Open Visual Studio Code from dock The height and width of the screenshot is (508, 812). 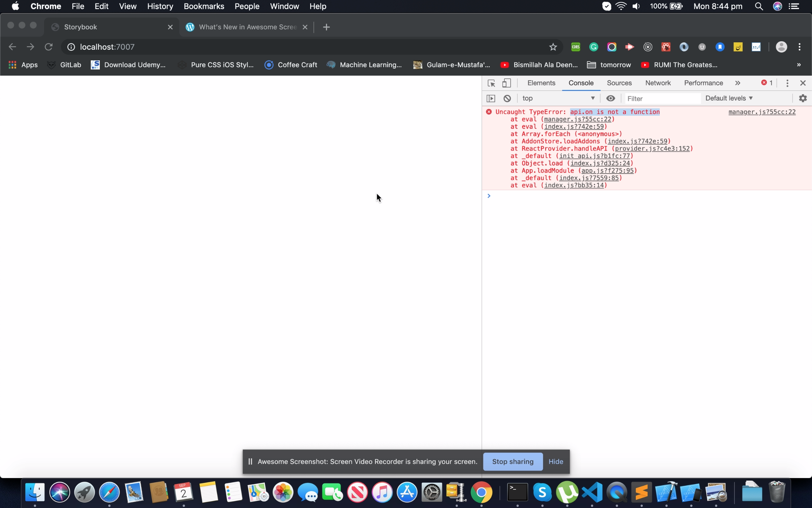click(592, 492)
